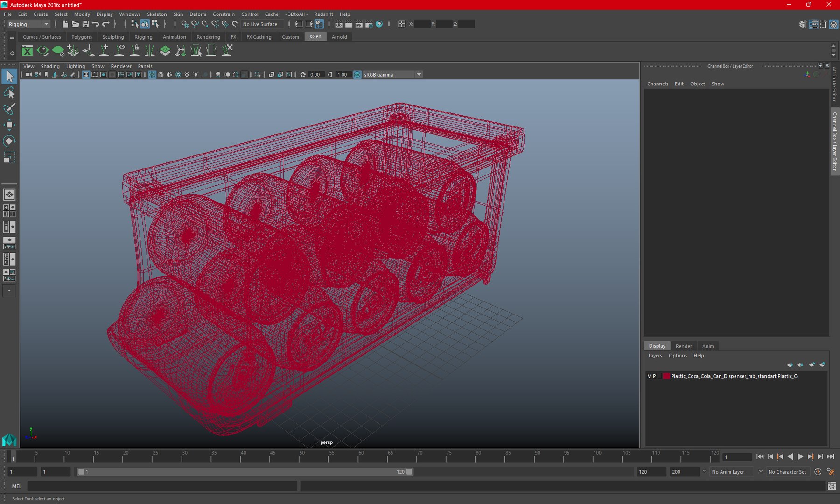Click the XGen preview eye shelf icon
Image resolution: width=840 pixels, height=504 pixels.
coord(43,50)
